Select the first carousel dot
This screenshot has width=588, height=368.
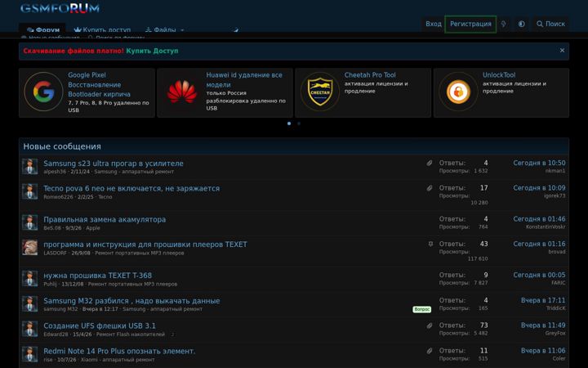[289, 123]
